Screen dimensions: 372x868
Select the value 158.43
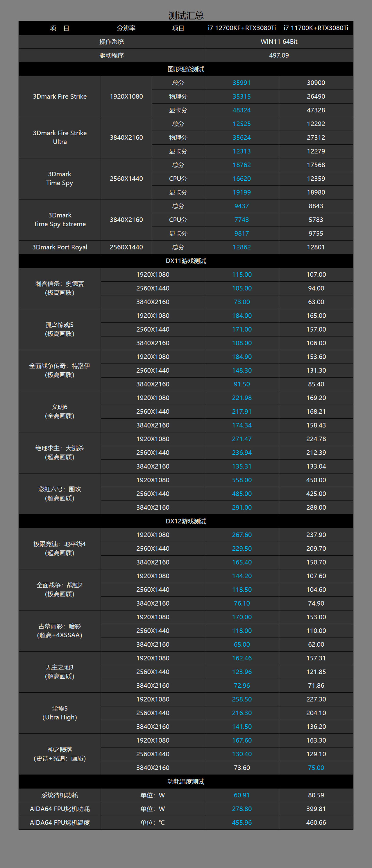click(x=316, y=425)
